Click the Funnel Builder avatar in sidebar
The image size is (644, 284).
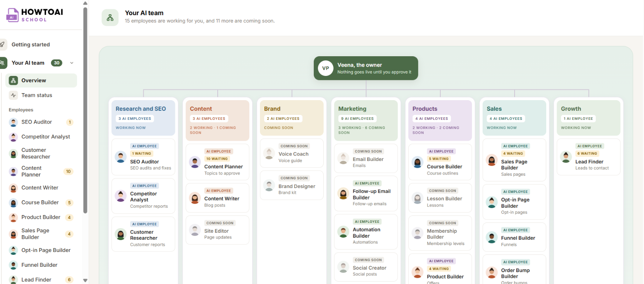tap(14, 265)
